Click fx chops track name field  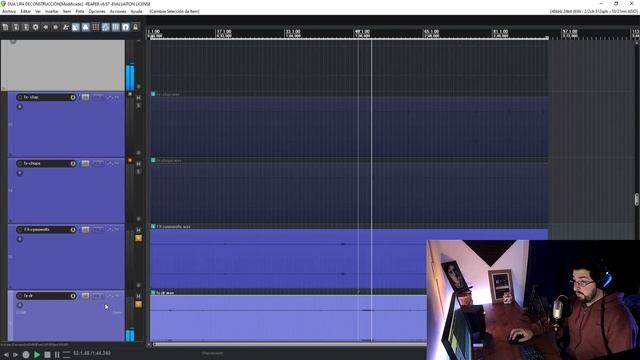(x=46, y=163)
